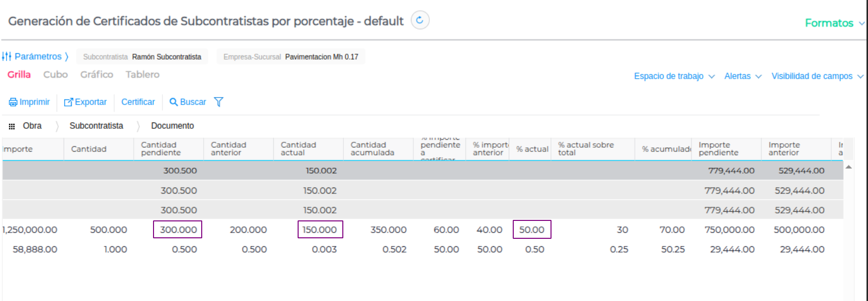Open the Tablero tab
The image size is (868, 301).
click(x=142, y=75)
